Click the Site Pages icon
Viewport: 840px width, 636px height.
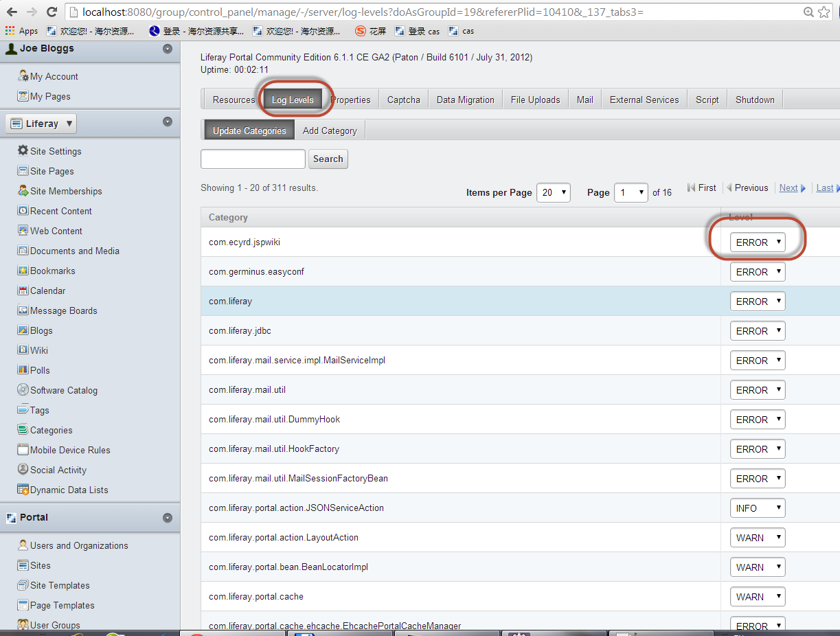[23, 171]
